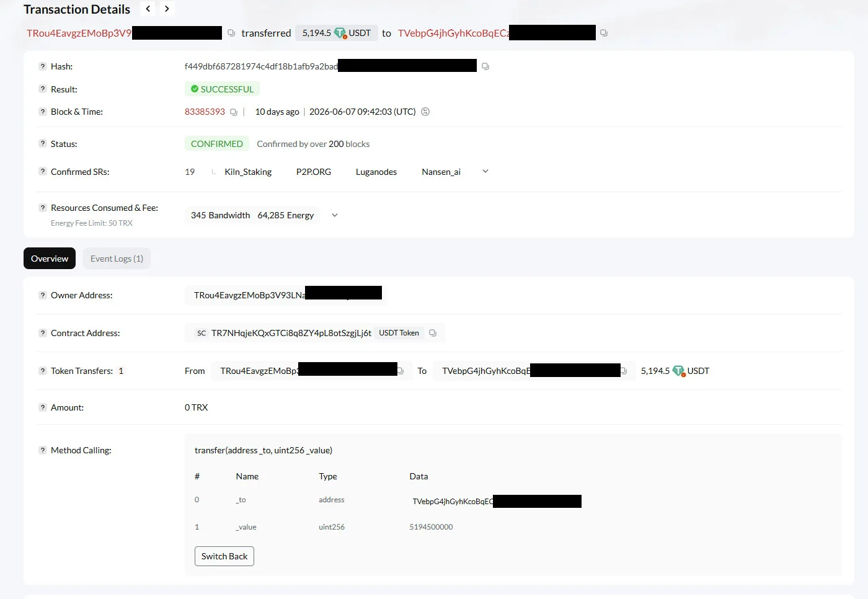
Task: Click the timestamp 2026-06-07 09:42:03 (UTC)
Action: pyautogui.click(x=362, y=112)
